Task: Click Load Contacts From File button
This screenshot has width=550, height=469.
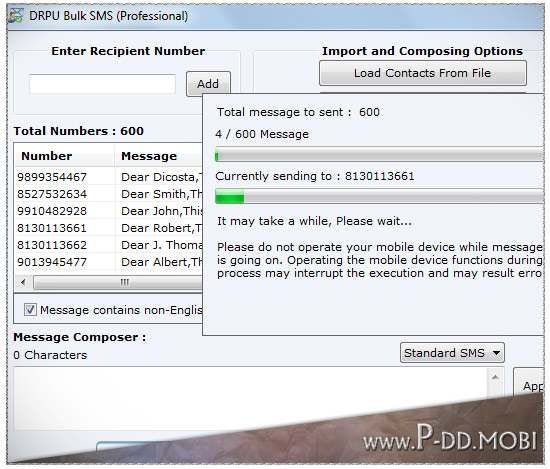Action: tap(422, 73)
